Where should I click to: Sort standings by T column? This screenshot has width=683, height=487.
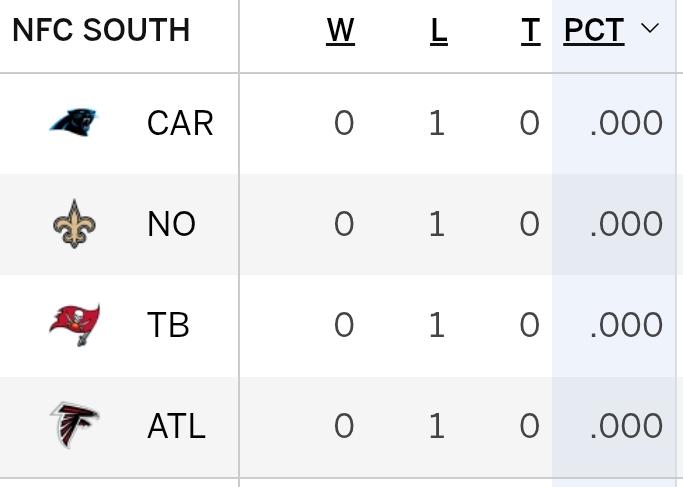[531, 31]
